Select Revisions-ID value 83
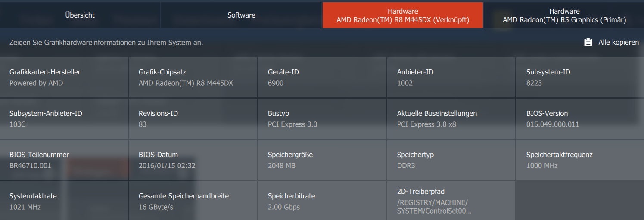The height and width of the screenshot is (220, 644). coord(143,124)
